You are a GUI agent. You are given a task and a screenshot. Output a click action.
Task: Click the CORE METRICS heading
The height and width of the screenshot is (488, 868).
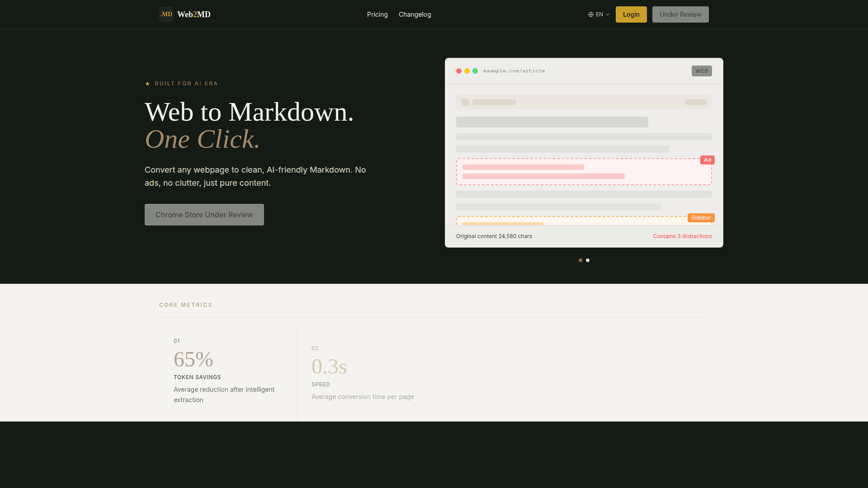pyautogui.click(x=186, y=305)
